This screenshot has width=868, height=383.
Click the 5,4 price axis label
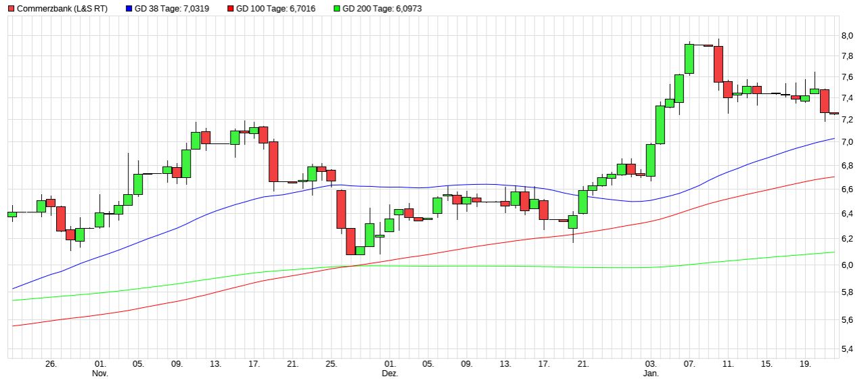click(x=847, y=349)
